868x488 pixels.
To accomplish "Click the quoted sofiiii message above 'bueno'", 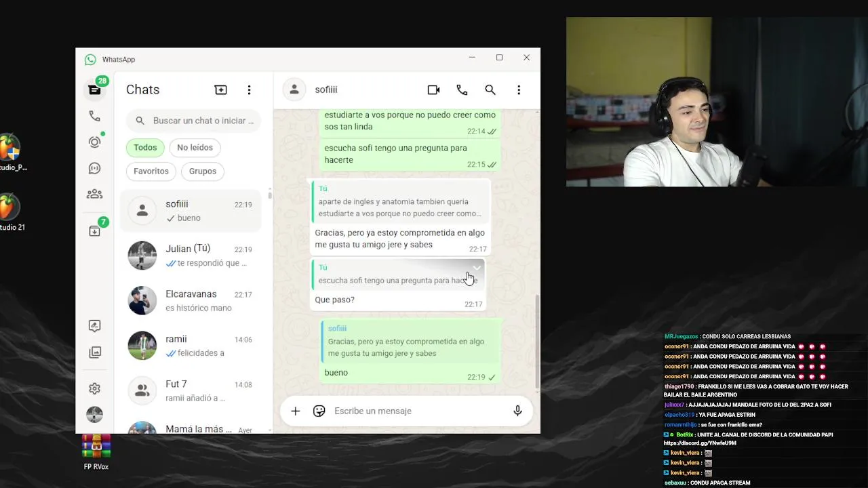I will [410, 341].
